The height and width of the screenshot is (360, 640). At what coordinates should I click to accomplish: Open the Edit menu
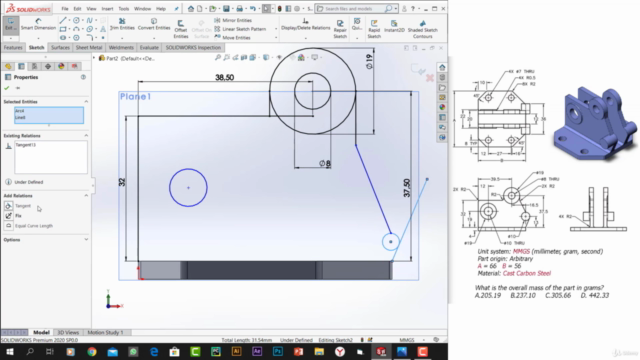click(x=77, y=9)
